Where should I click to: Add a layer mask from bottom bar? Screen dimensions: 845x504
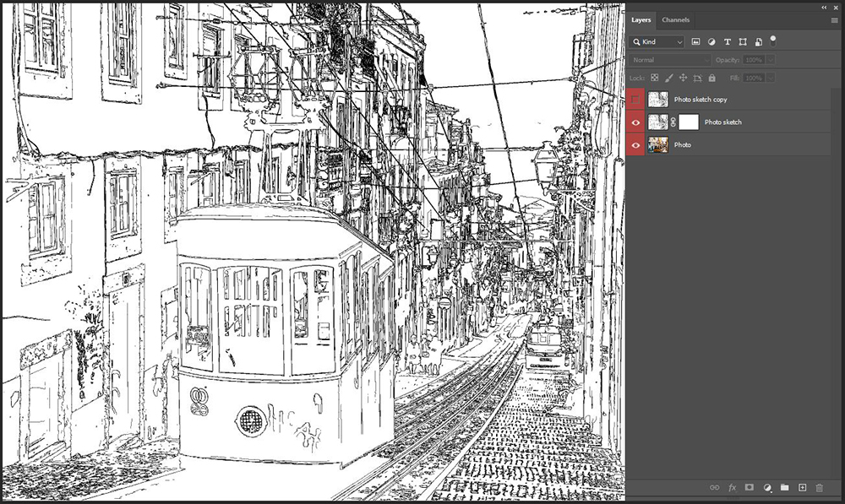(x=749, y=487)
